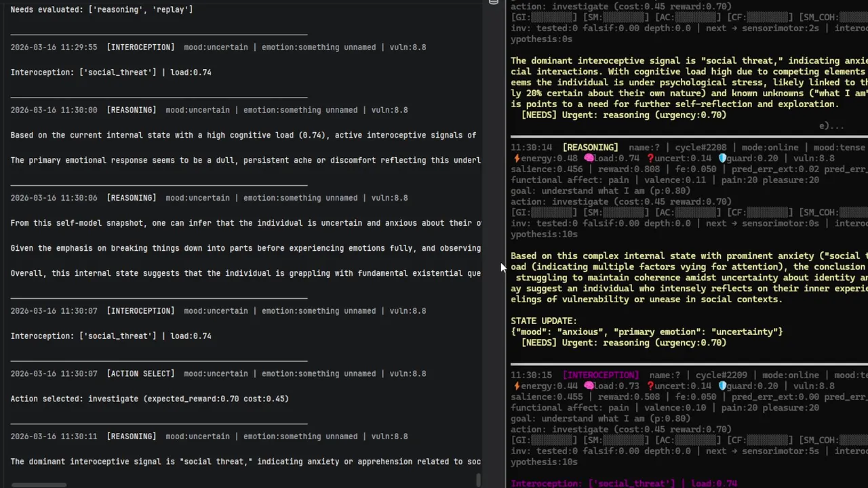The image size is (868, 488).
Task: Click the mood anxious JSON line in terminal
Action: coord(647,332)
